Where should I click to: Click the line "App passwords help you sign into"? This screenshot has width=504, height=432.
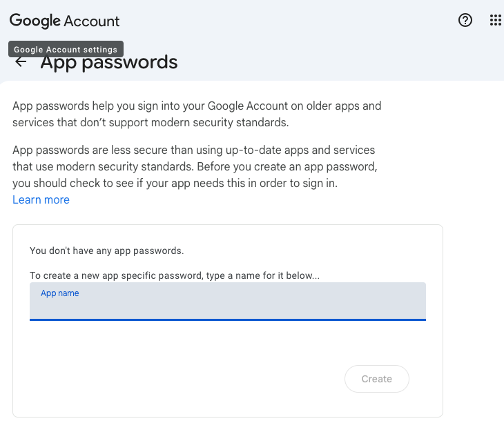[x=197, y=106]
